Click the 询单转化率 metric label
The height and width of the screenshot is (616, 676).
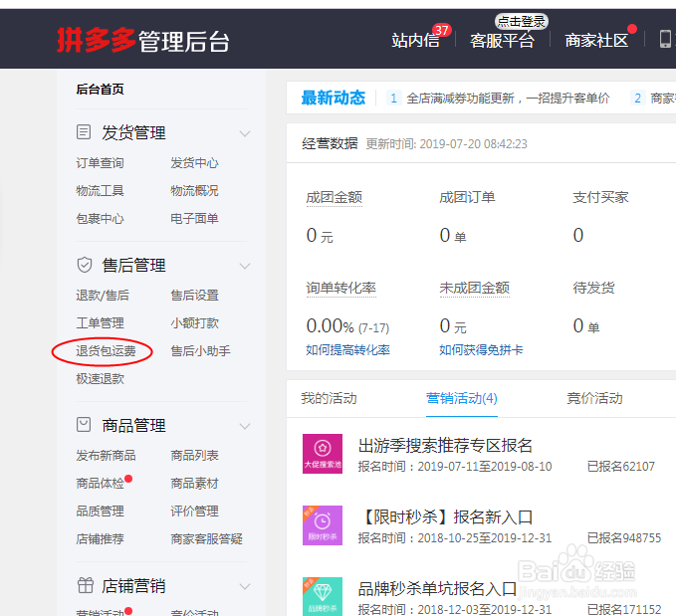tap(341, 288)
